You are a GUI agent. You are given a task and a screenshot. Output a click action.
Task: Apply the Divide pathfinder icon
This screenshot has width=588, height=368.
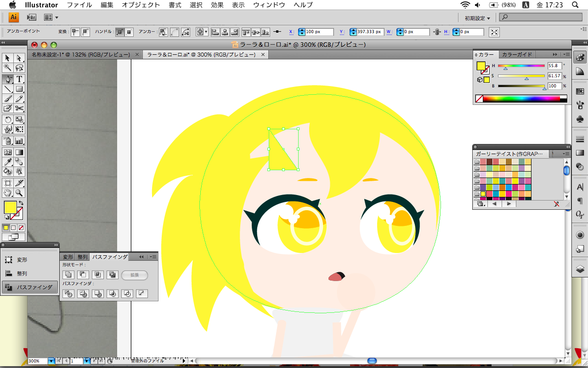tap(68, 293)
